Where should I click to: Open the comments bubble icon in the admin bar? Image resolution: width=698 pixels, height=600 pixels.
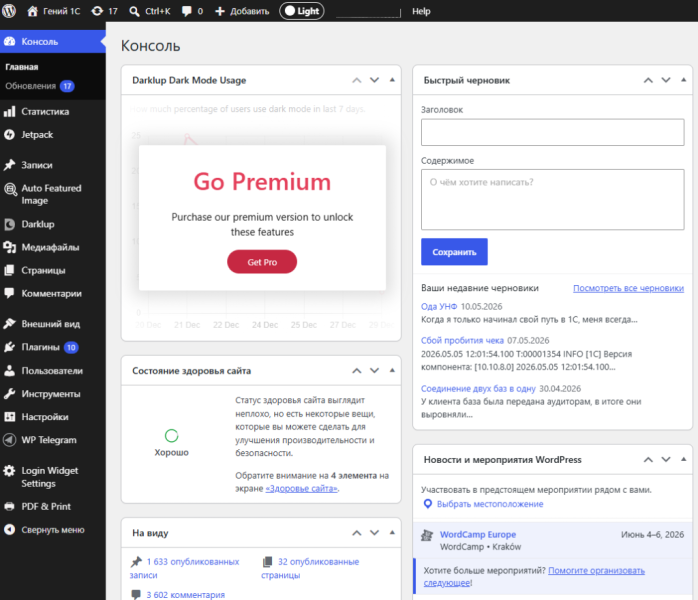click(x=187, y=11)
